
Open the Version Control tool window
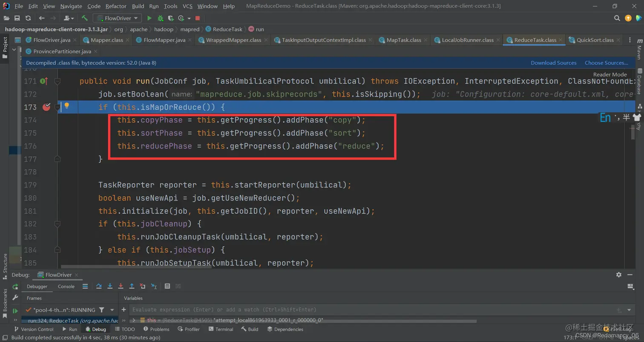click(34, 329)
